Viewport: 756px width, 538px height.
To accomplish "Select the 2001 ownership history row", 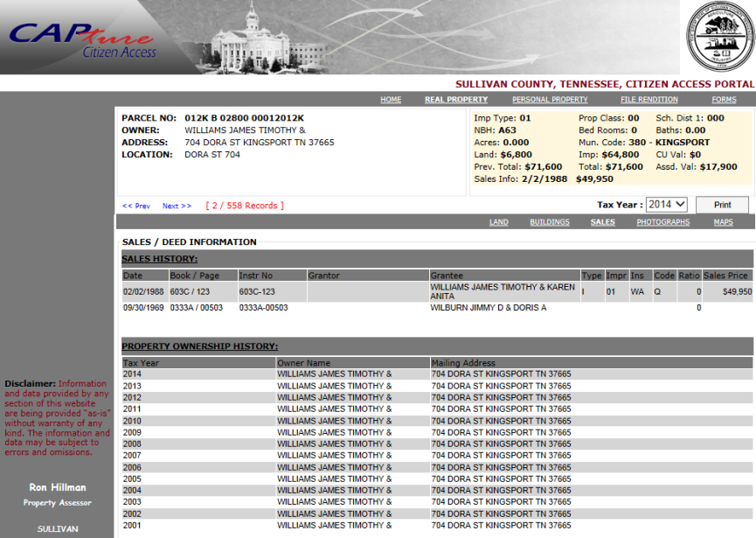I will [x=437, y=526].
